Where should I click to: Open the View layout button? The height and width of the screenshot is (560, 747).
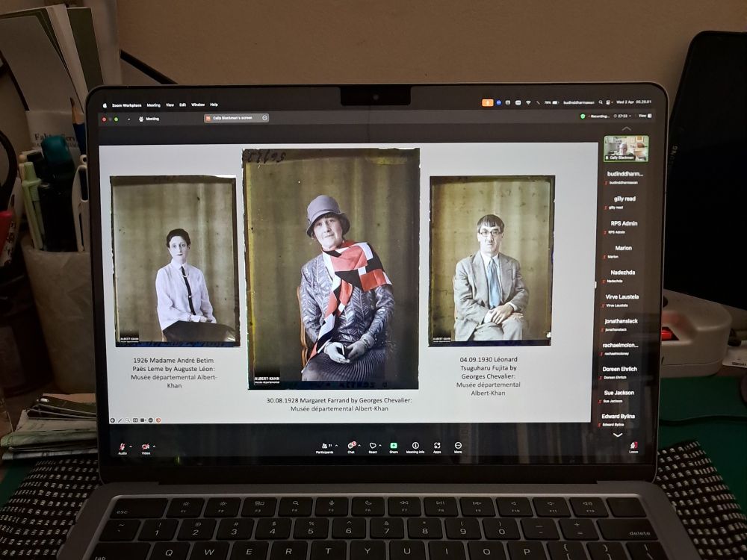[645, 116]
